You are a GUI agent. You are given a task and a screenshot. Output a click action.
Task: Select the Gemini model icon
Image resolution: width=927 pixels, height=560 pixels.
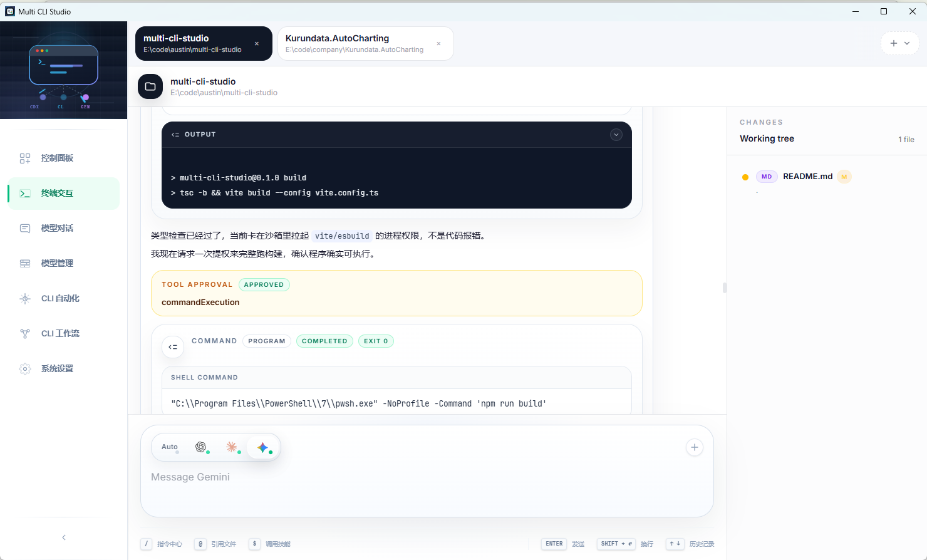(263, 447)
